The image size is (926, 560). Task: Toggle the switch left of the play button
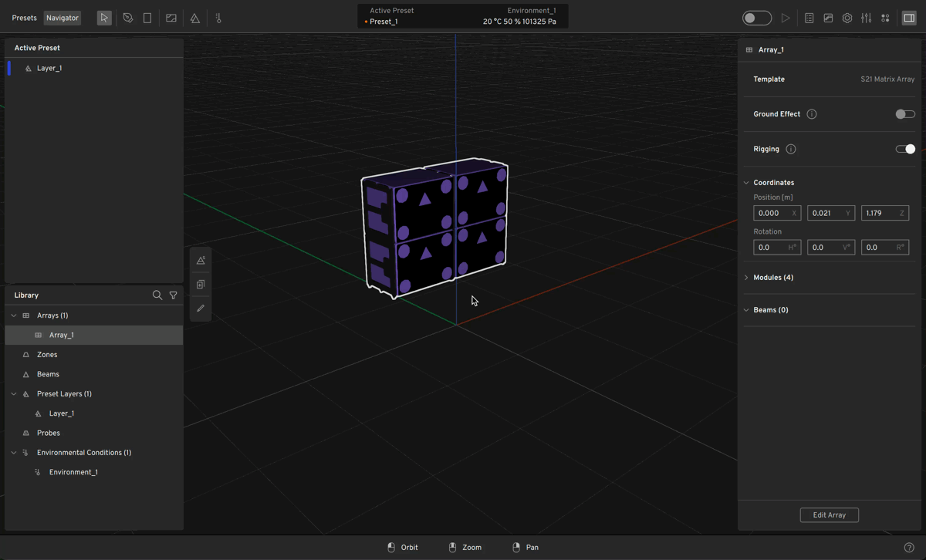(x=756, y=18)
